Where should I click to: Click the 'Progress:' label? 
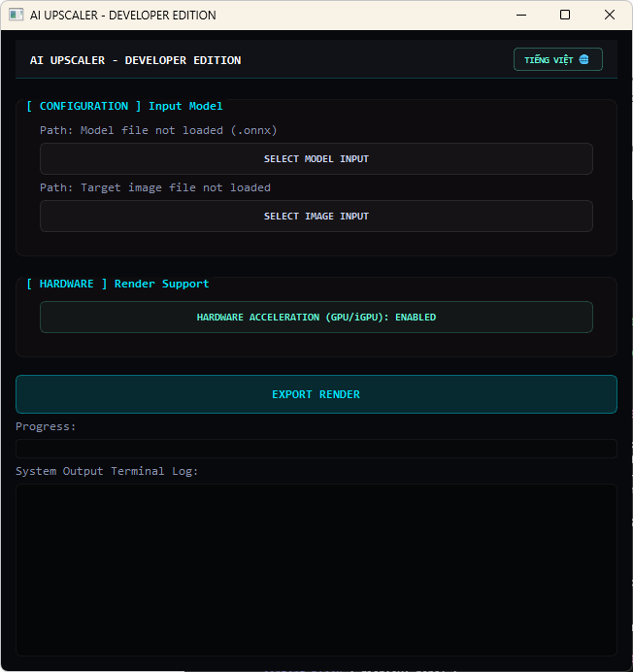[46, 427]
